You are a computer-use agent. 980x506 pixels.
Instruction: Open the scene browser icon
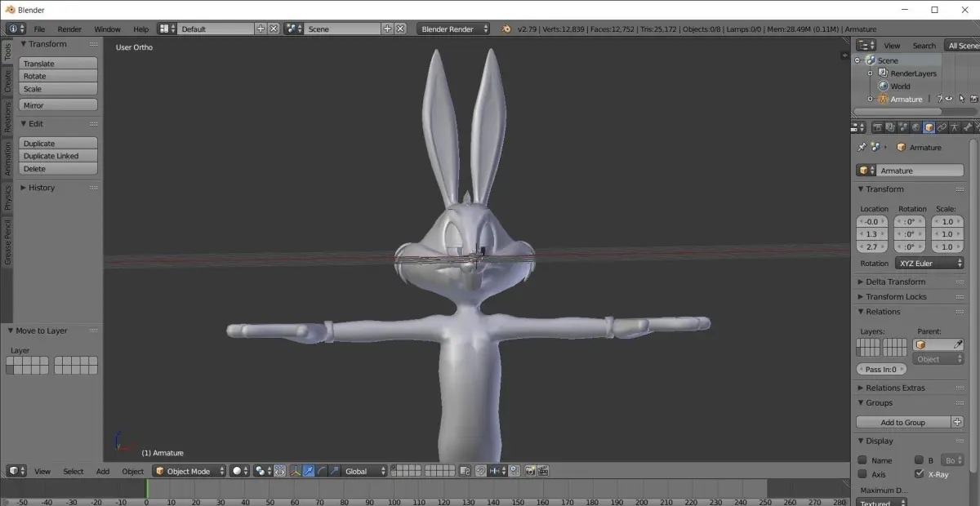(x=294, y=29)
